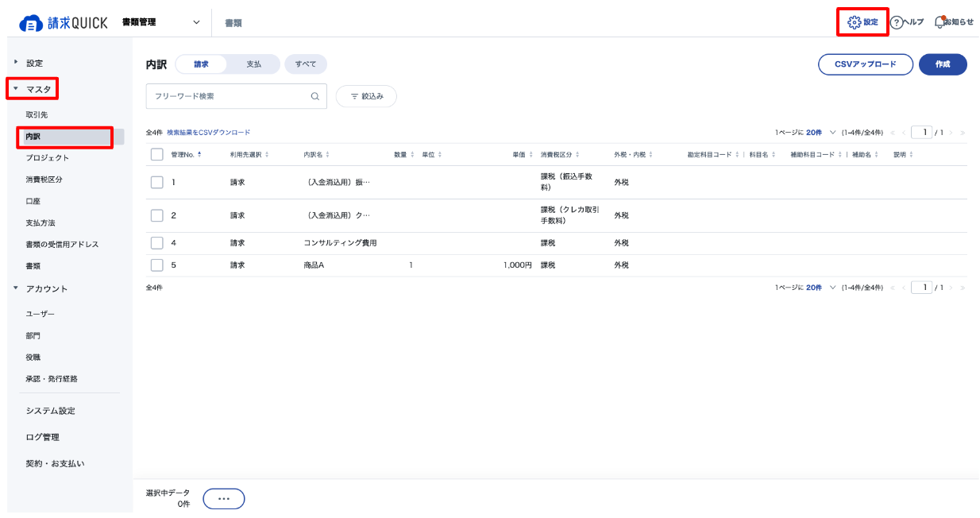Open the ヘルプ question mark icon
This screenshot has width=980, height=518.
(x=907, y=22)
